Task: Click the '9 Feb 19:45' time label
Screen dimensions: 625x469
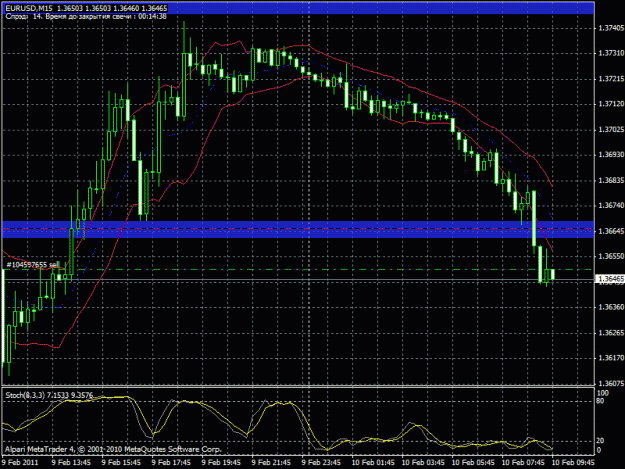Action: [x=221, y=462]
